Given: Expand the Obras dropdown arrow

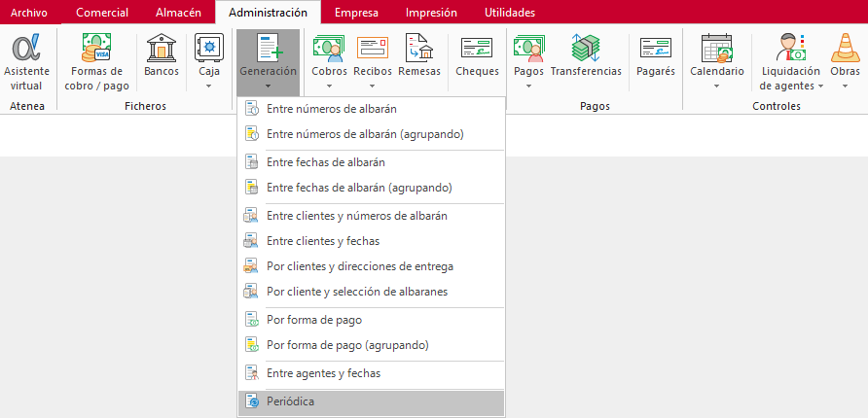Looking at the screenshot, I should (846, 86).
